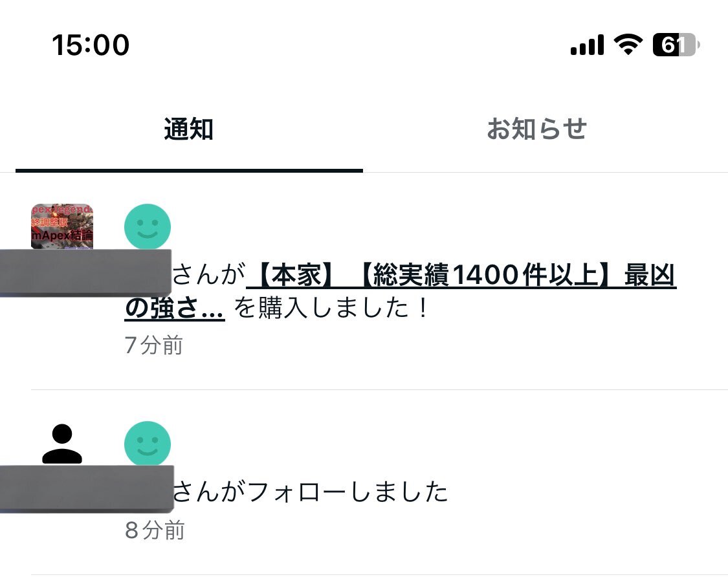Screen dimensions: 728x577
Task: Tap the battery indicator showing 61
Action: [676, 45]
